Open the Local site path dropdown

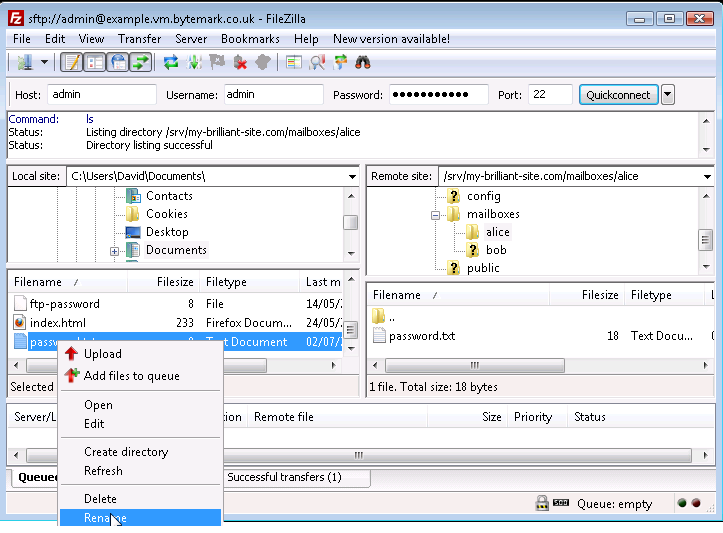[x=352, y=177]
